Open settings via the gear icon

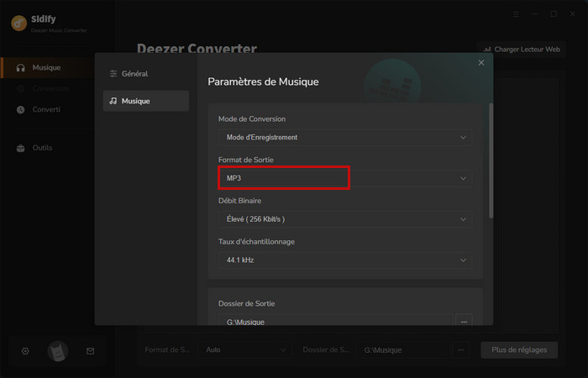click(25, 350)
